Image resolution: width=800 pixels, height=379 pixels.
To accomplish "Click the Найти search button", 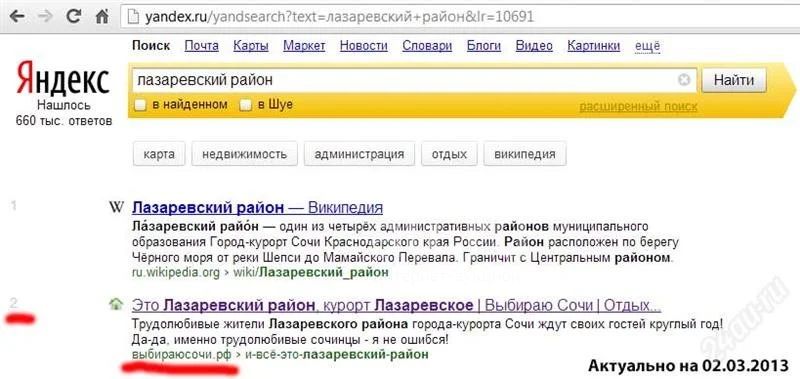I will click(734, 80).
